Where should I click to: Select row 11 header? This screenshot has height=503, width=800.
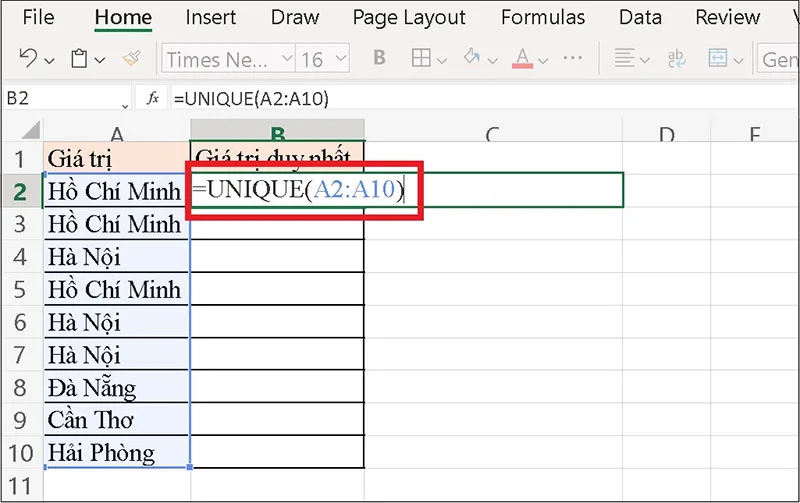point(21,485)
